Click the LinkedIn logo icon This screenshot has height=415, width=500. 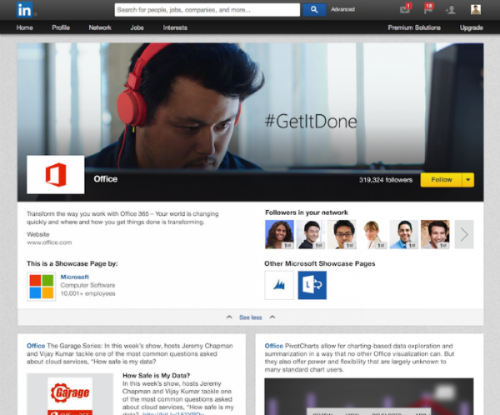tap(25, 10)
